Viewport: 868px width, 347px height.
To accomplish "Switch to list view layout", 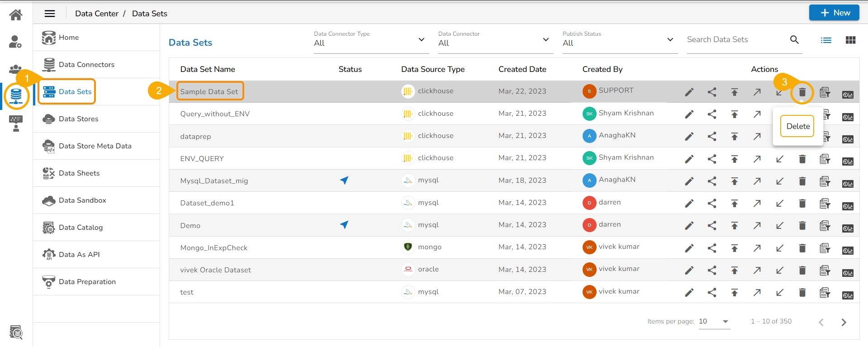I will [826, 40].
